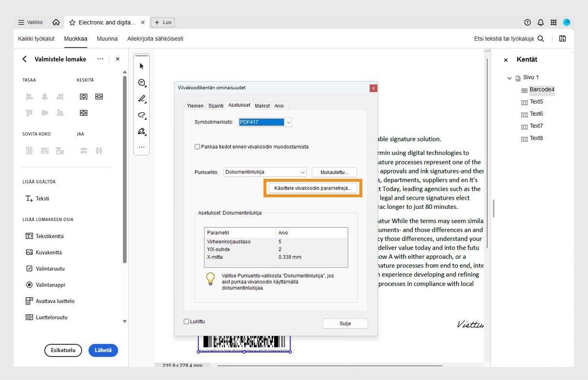588x380 pixels.
Task: Toggle Pakkaa tiedot ennen viivakoodin muodostamista
Action: (x=197, y=146)
